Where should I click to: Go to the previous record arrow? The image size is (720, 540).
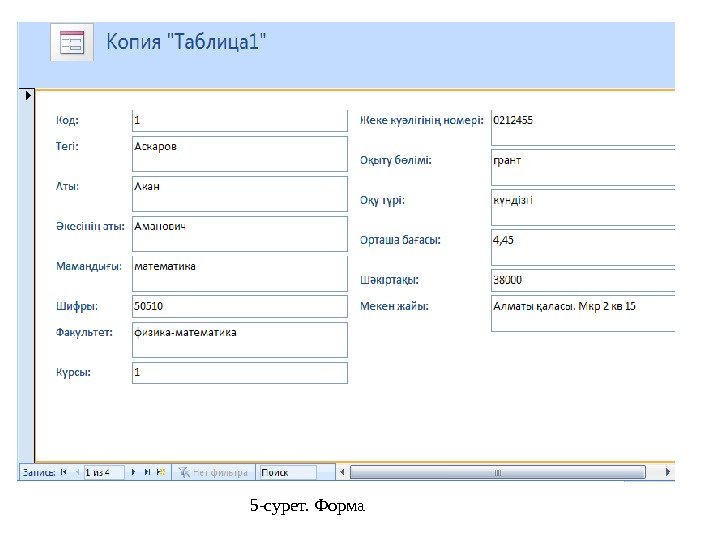click(x=77, y=472)
